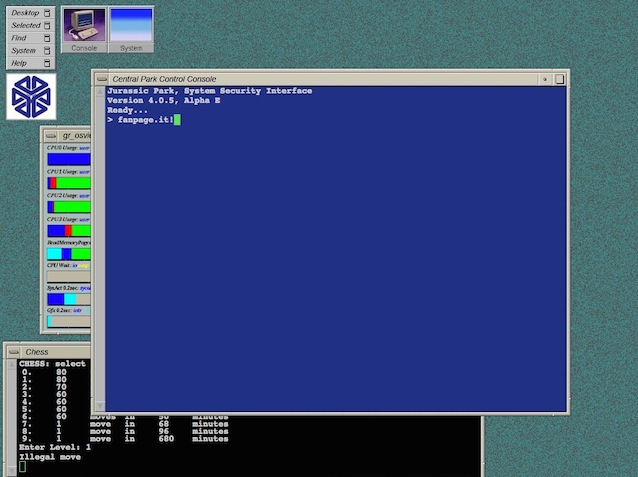The image size is (638, 477).
Task: Click the 'CPU Wait' label
Action: [59, 265]
